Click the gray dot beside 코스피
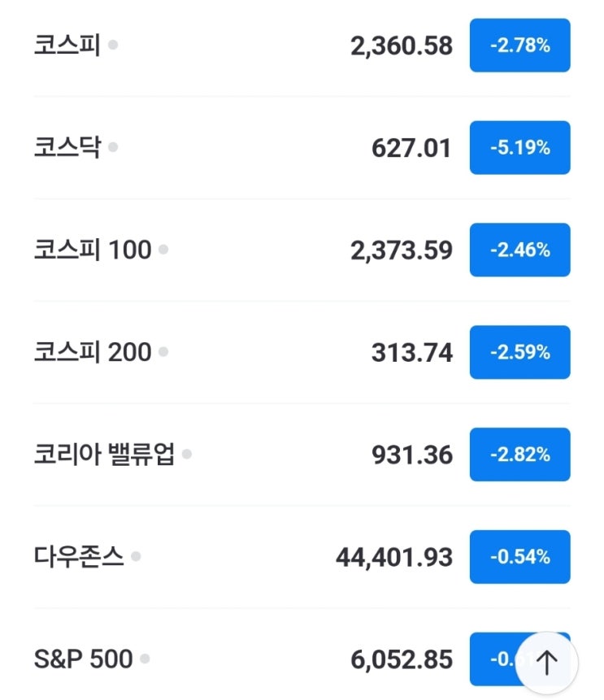604x700 pixels. (113, 46)
